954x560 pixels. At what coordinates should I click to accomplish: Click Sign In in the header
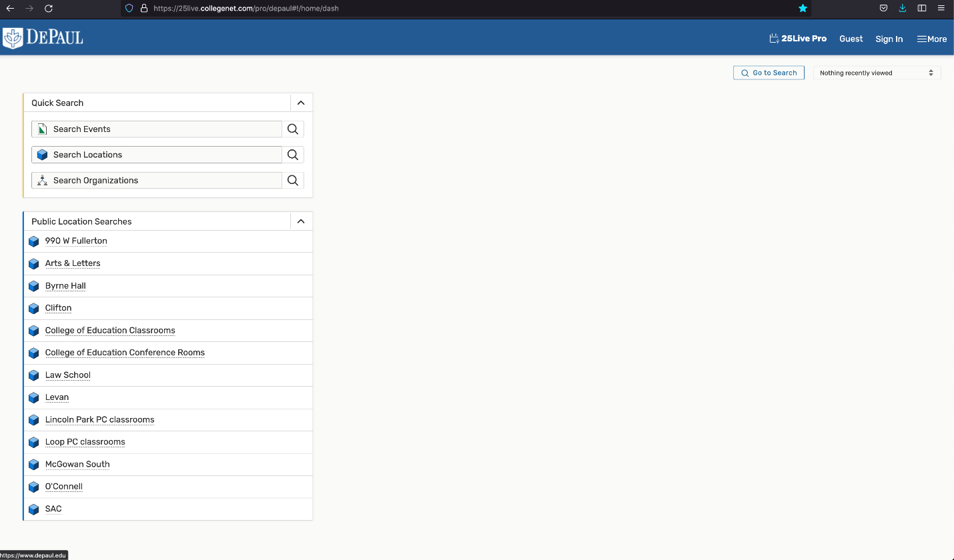pyautogui.click(x=889, y=39)
